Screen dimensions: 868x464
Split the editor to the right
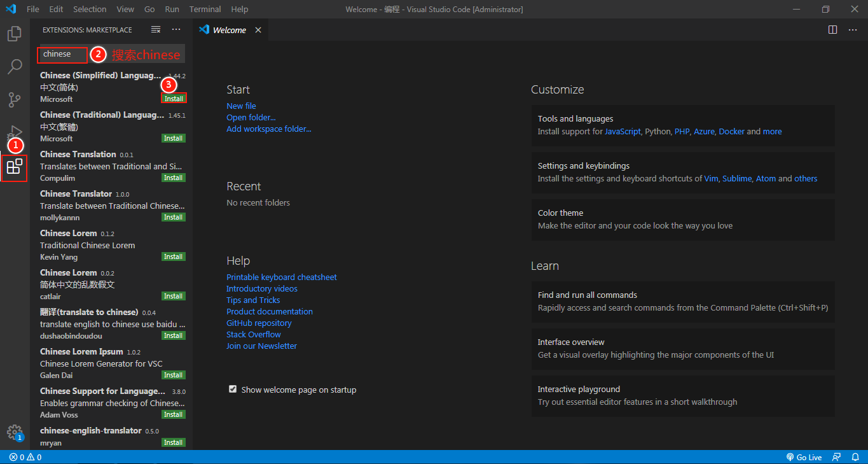[x=833, y=30]
